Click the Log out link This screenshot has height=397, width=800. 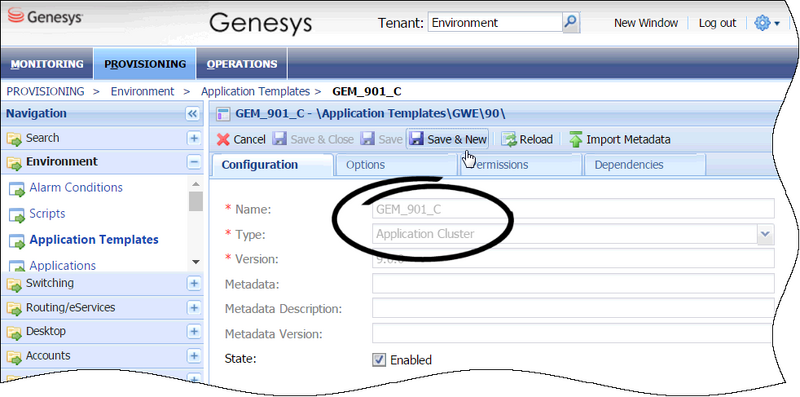[x=717, y=23]
